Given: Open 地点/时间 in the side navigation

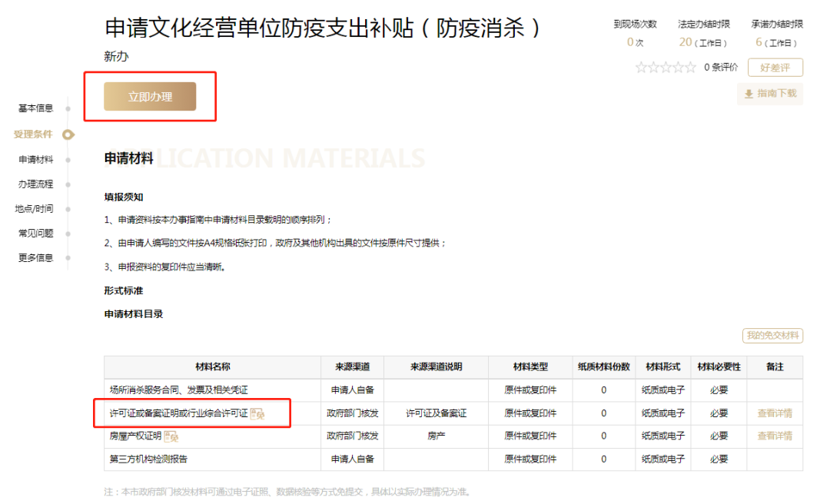Looking at the screenshot, I should (x=34, y=208).
